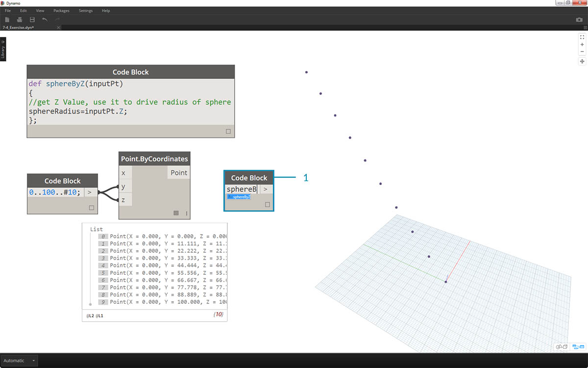This screenshot has width=588, height=368.
Task: Open the View menu
Action: pos(40,10)
